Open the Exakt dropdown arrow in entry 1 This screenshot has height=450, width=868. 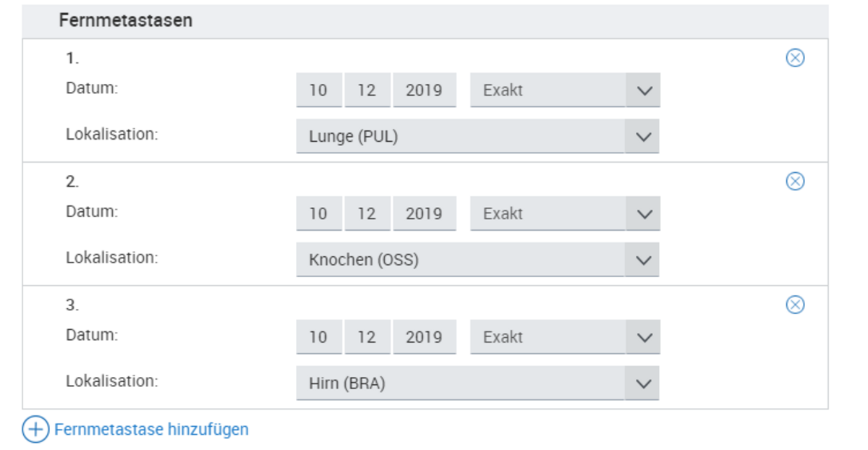(643, 90)
